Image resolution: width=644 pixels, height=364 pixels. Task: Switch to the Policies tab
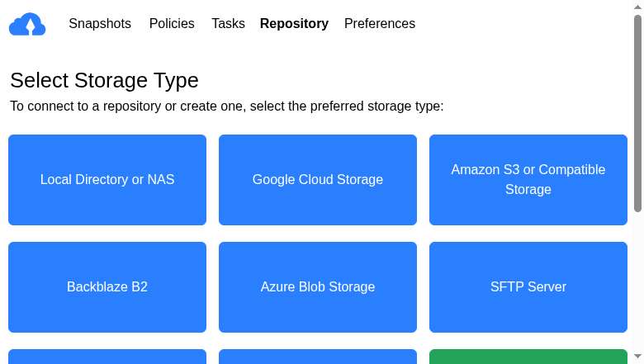[x=172, y=24]
